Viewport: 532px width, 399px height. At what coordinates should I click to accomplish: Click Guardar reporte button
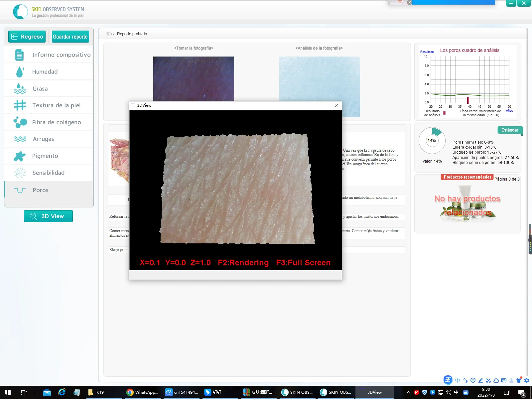point(70,37)
